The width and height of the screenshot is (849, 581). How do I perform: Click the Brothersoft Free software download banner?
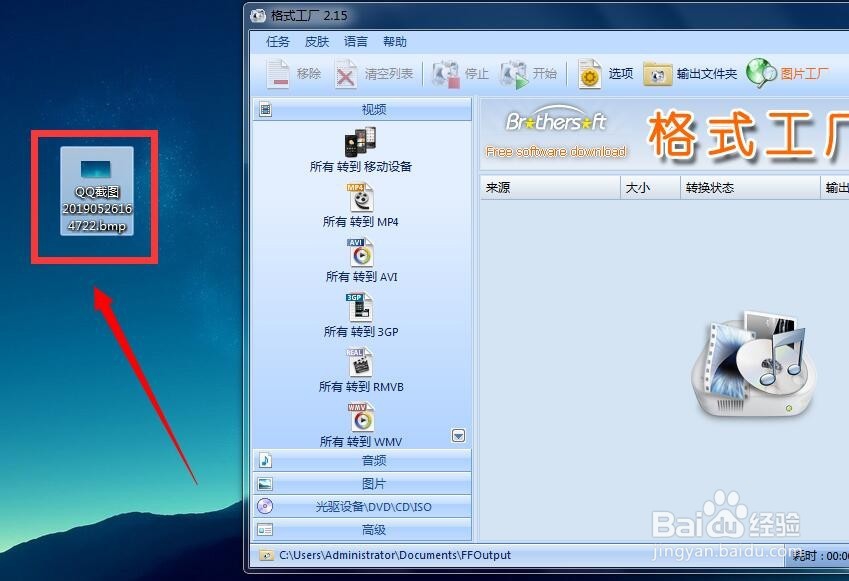(x=556, y=132)
